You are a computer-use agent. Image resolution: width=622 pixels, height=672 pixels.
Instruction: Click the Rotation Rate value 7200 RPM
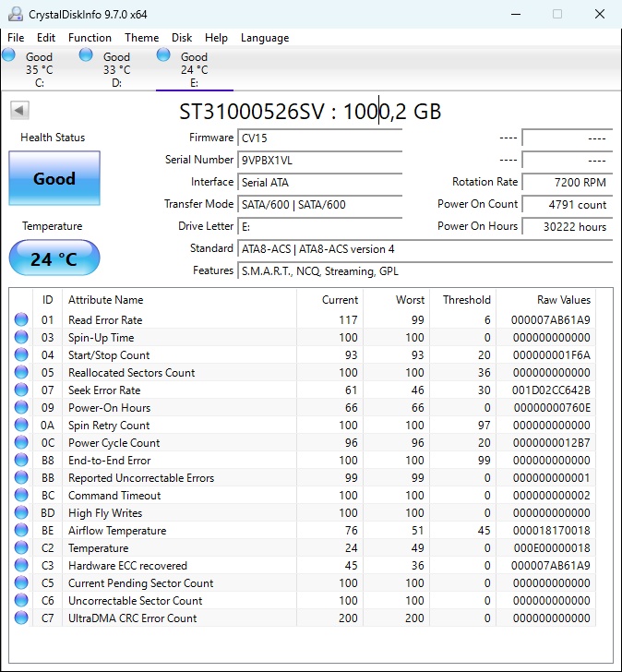(x=568, y=183)
